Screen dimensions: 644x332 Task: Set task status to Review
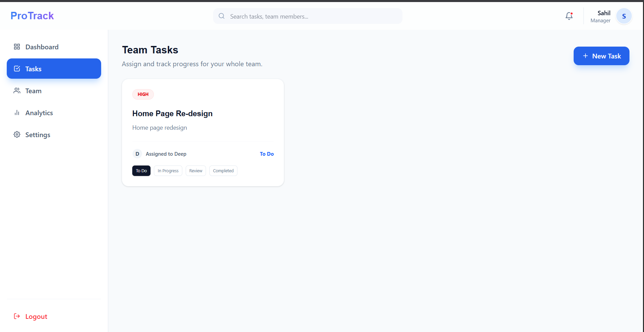click(195, 171)
